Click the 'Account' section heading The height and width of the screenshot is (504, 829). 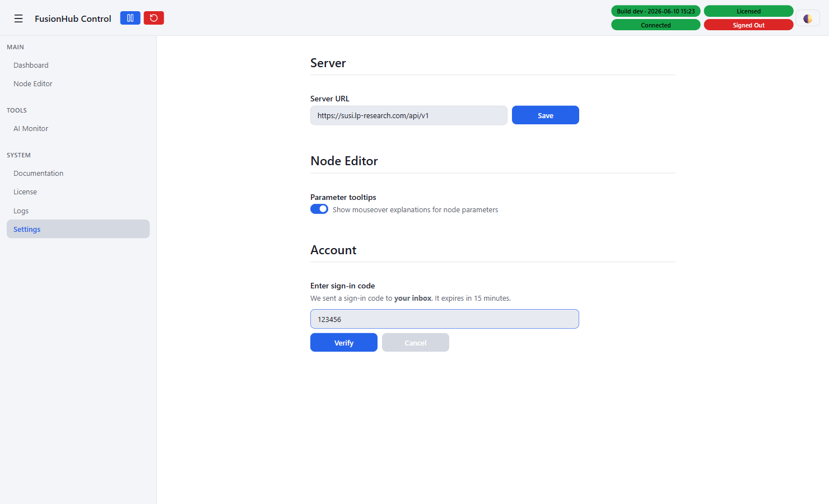click(x=333, y=250)
